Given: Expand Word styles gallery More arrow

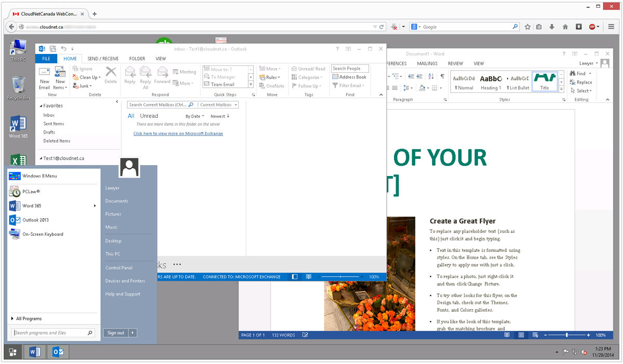Looking at the screenshot, I should click(561, 89).
